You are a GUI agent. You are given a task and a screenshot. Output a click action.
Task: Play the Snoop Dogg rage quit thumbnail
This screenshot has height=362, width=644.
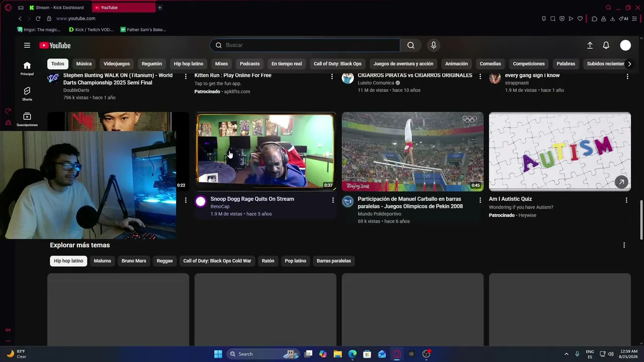click(265, 151)
